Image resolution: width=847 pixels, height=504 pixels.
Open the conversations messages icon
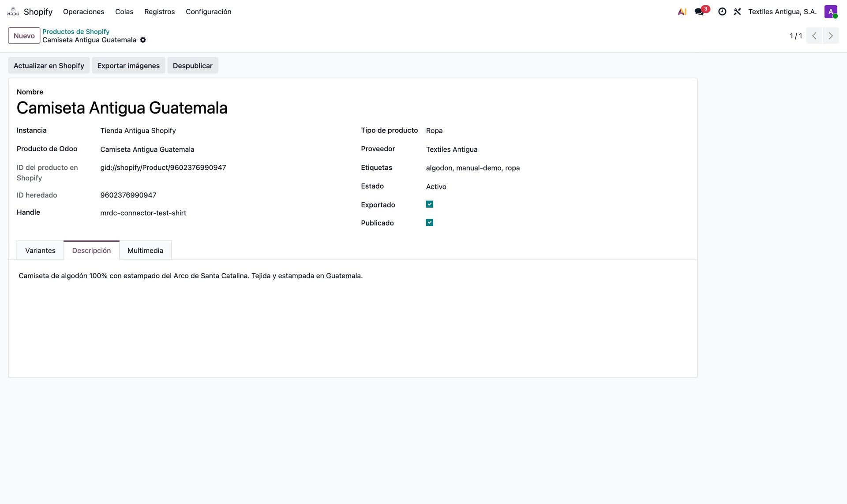[700, 12]
